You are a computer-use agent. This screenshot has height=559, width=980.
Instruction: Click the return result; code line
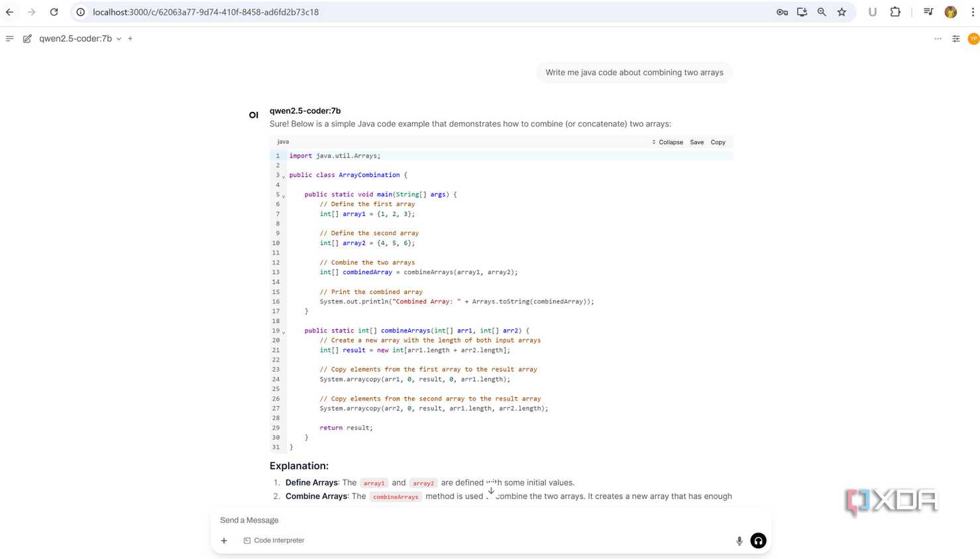(x=346, y=428)
